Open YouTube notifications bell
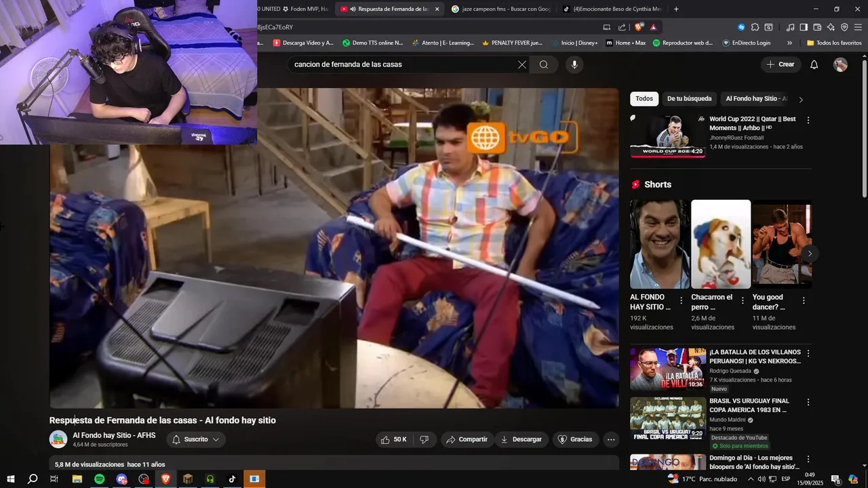The image size is (868, 488). coord(814,64)
